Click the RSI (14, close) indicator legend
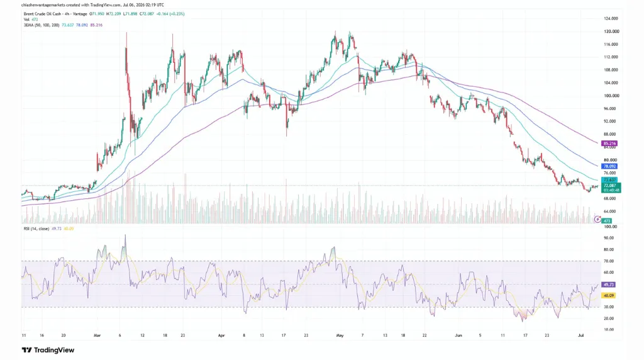 (36, 228)
